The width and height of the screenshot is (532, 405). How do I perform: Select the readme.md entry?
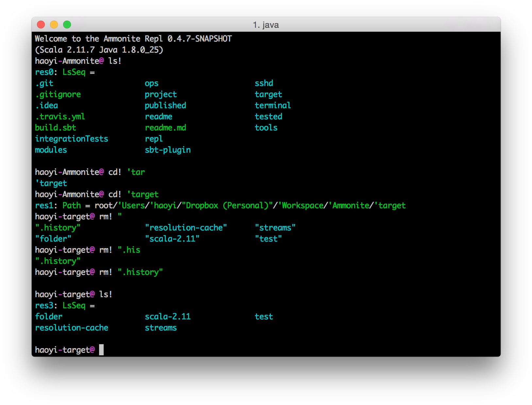[x=165, y=127]
